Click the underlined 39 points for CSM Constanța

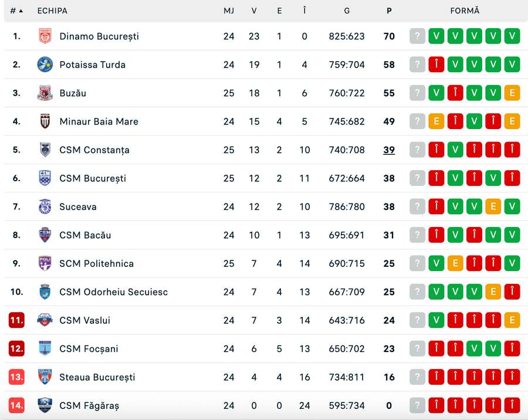tap(389, 150)
